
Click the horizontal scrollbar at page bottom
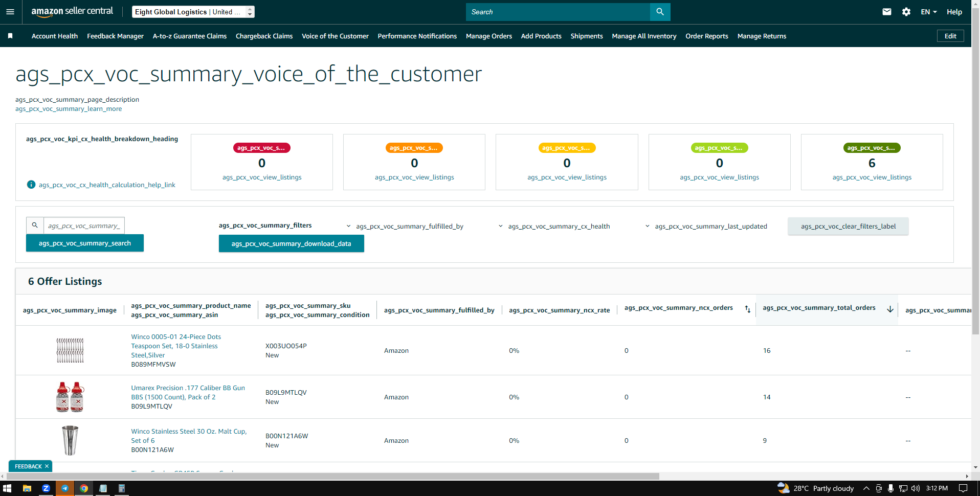332,476
